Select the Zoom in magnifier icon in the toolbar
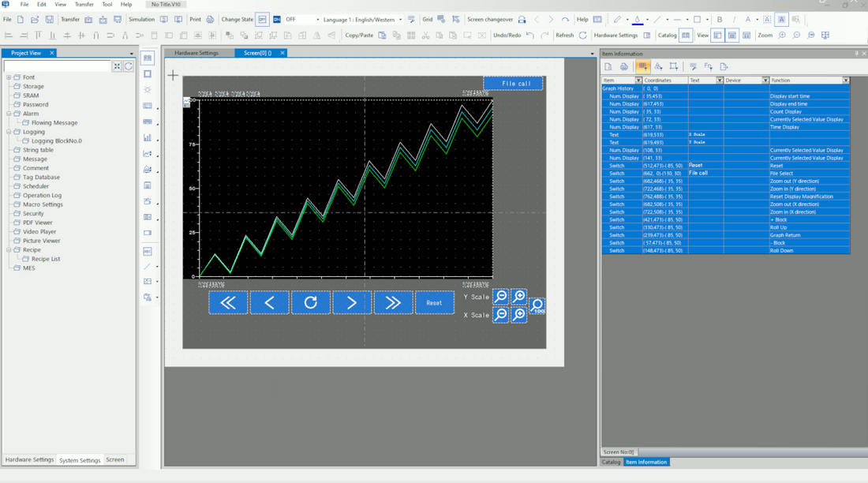 point(782,35)
